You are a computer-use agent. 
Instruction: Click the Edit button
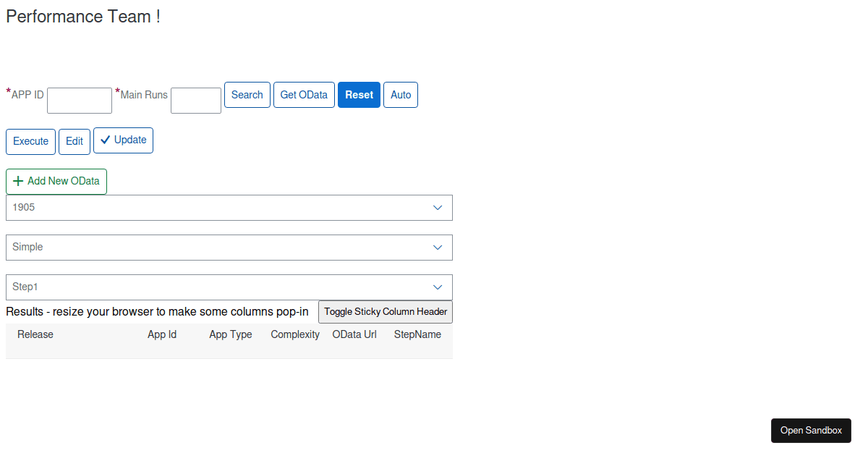coord(75,141)
